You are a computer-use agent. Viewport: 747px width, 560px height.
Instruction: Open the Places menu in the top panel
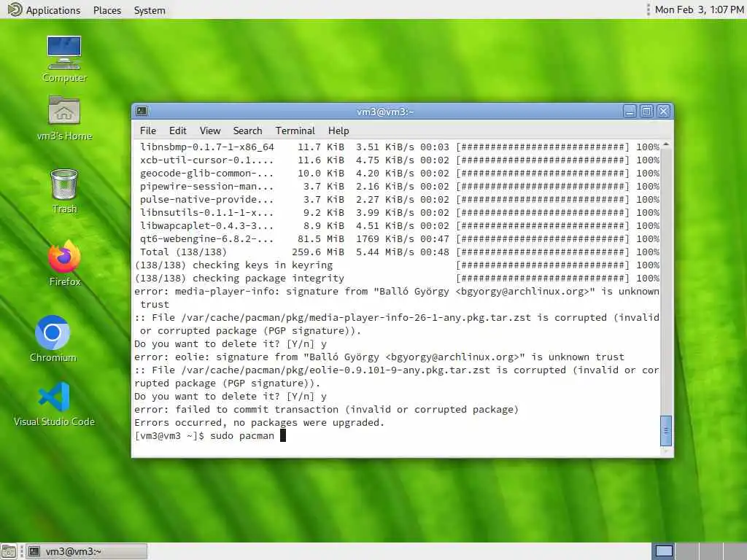tap(107, 10)
